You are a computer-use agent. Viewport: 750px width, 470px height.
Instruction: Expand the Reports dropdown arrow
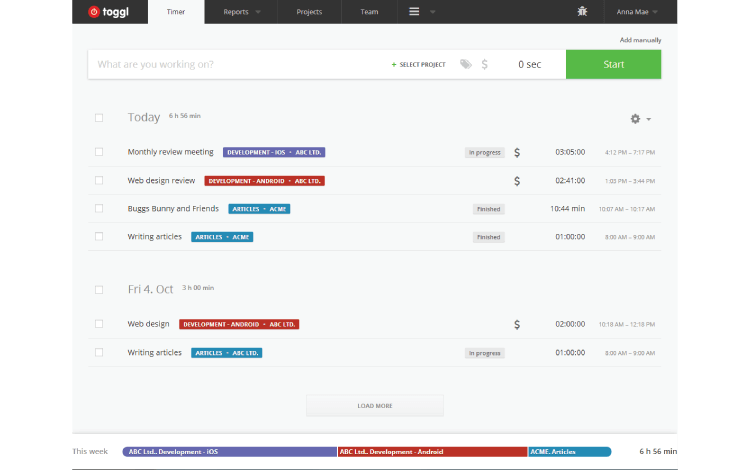[x=258, y=13]
